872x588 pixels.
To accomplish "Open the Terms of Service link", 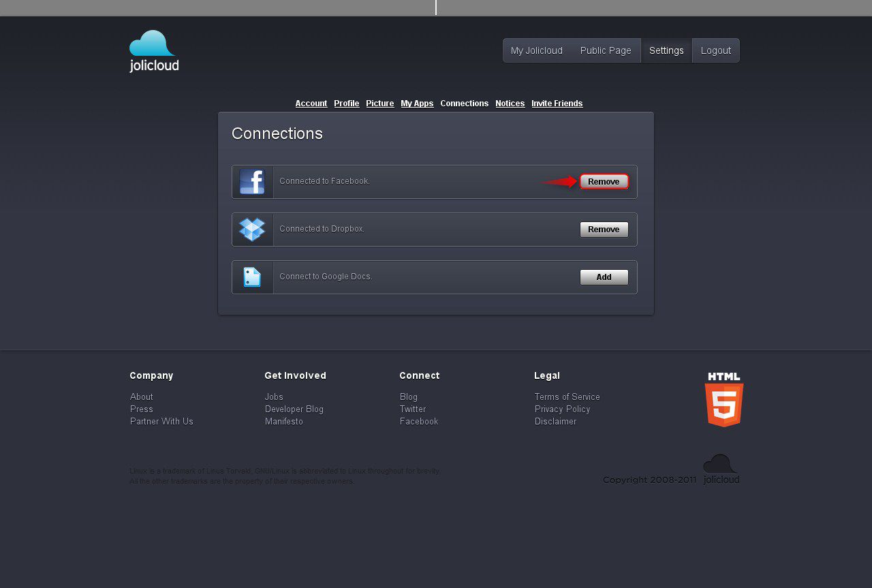I will [x=567, y=397].
